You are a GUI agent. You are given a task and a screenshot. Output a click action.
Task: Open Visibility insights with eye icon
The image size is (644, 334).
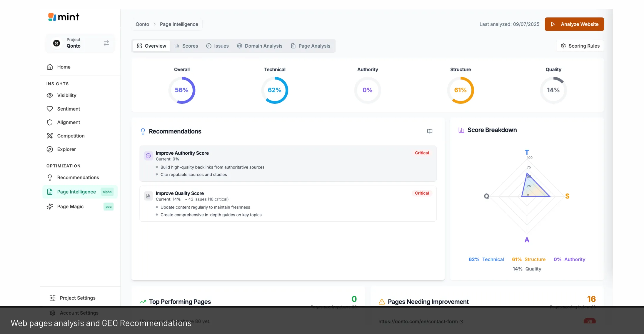click(66, 95)
